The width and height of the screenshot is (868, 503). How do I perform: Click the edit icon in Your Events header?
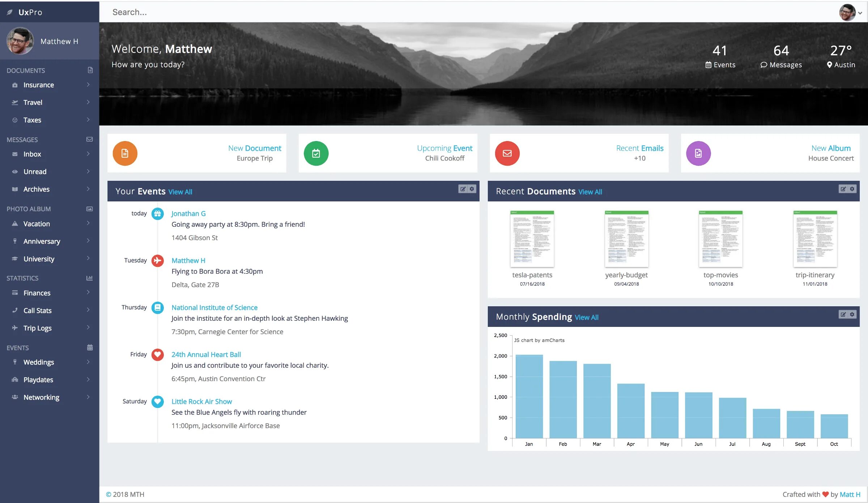pyautogui.click(x=463, y=189)
